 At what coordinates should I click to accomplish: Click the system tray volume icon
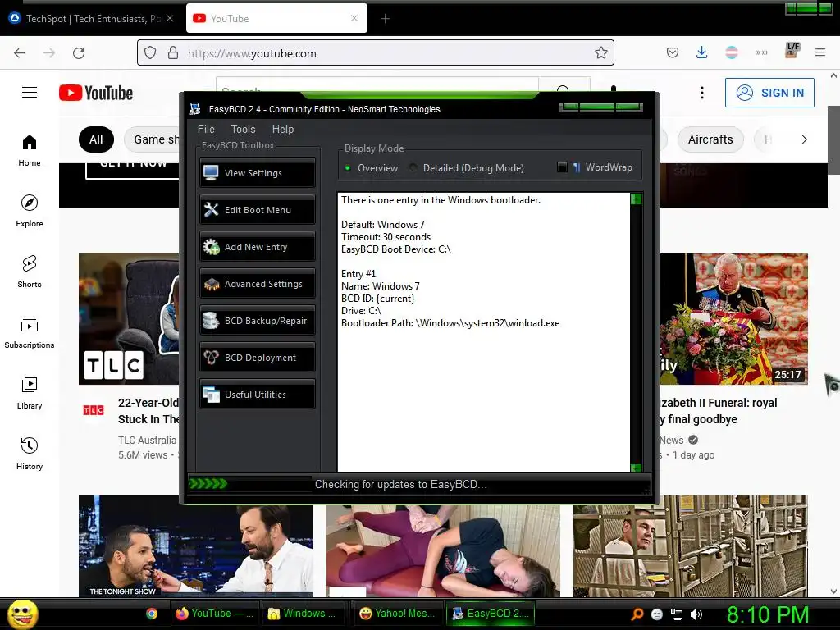(x=696, y=614)
